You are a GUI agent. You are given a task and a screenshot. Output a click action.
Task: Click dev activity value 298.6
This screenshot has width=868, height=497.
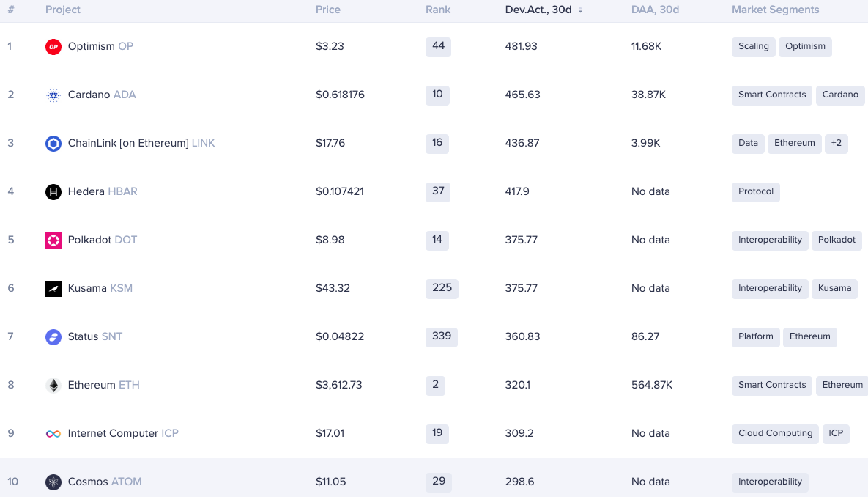[519, 482]
